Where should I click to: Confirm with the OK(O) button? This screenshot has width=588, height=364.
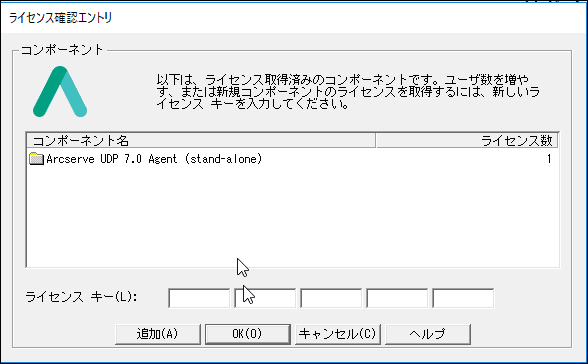[248, 334]
